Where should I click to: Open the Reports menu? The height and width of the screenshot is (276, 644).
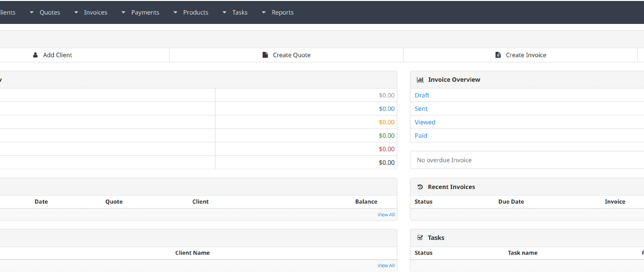pos(282,12)
